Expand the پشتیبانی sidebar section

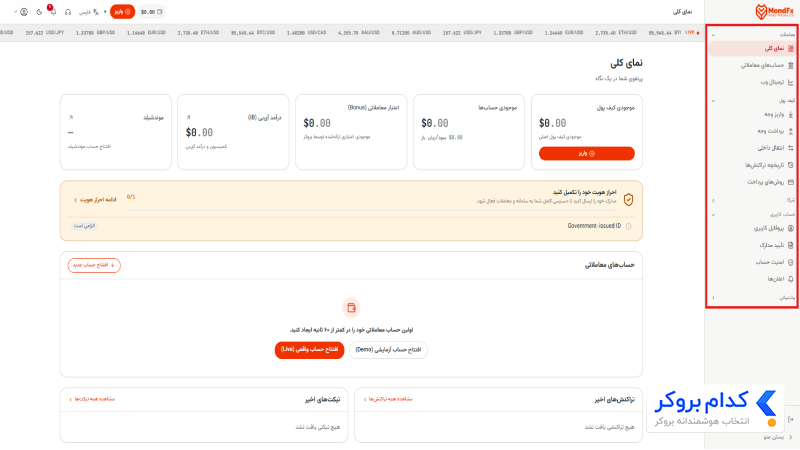[x=713, y=297]
